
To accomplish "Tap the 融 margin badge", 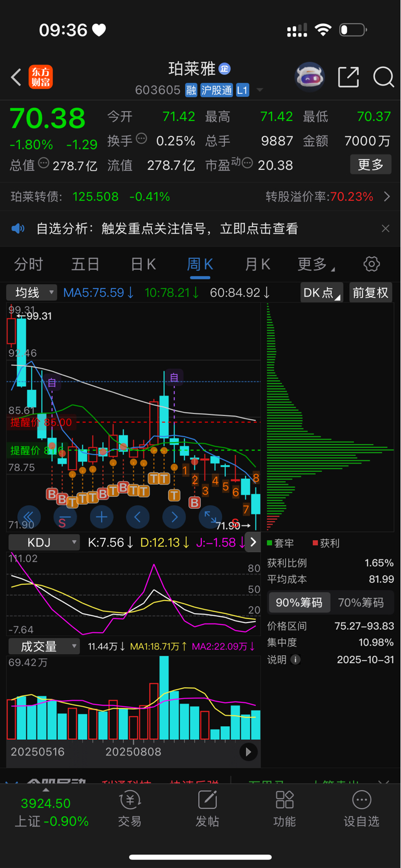I will coord(191,90).
